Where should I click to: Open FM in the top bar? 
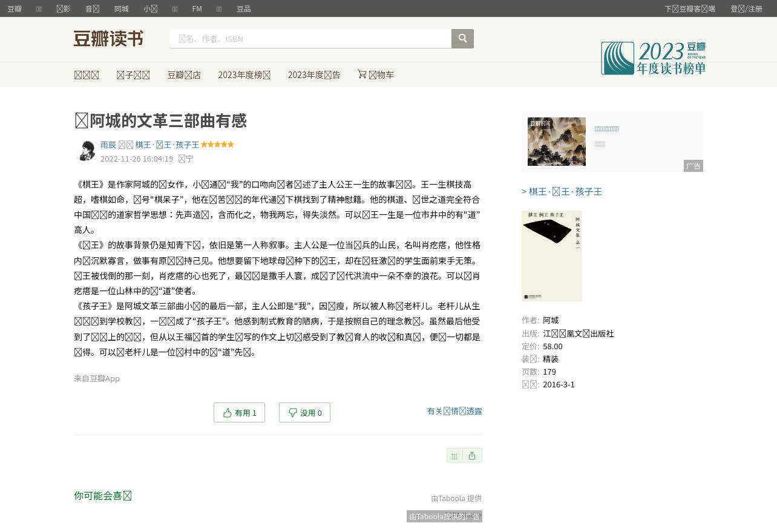click(197, 8)
